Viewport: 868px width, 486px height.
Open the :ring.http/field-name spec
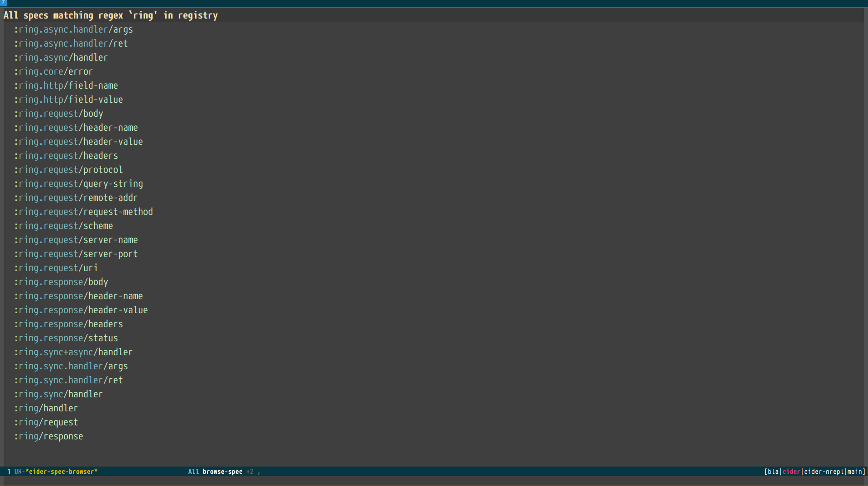[x=66, y=86]
